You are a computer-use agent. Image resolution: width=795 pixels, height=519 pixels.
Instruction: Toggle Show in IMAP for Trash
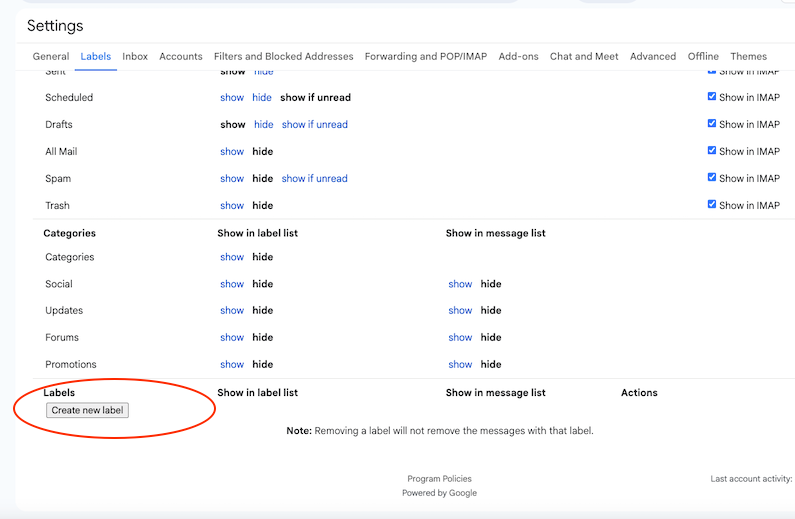point(712,205)
